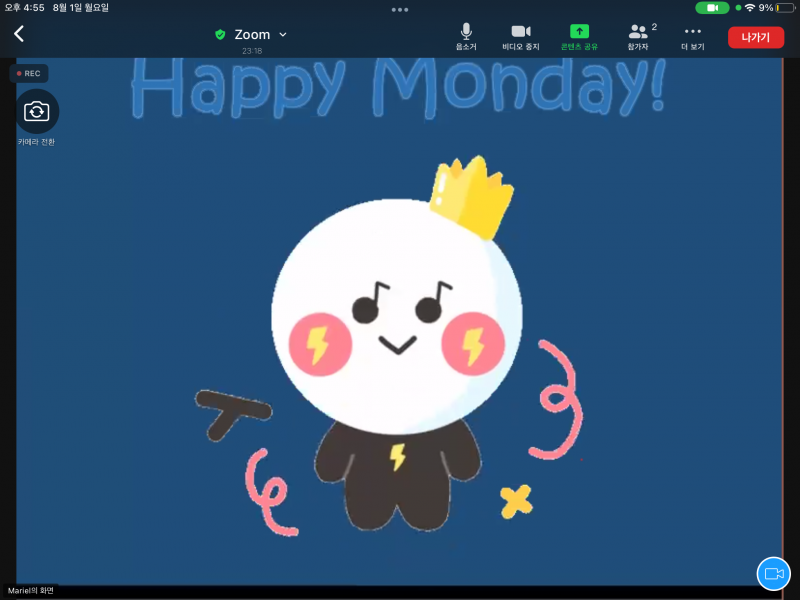Click the green encryption shield icon
800x600 pixels.
coord(220,34)
